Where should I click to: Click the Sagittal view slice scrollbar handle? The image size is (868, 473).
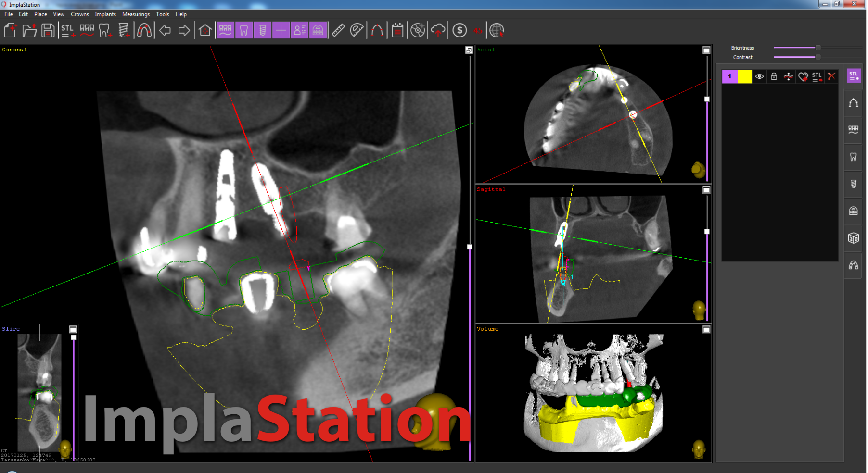coord(707,232)
